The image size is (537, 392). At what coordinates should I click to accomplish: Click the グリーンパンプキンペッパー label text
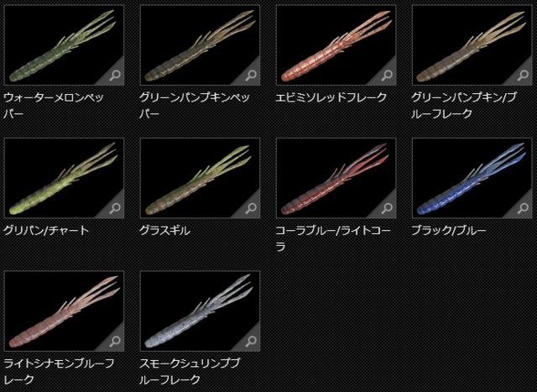point(195,106)
